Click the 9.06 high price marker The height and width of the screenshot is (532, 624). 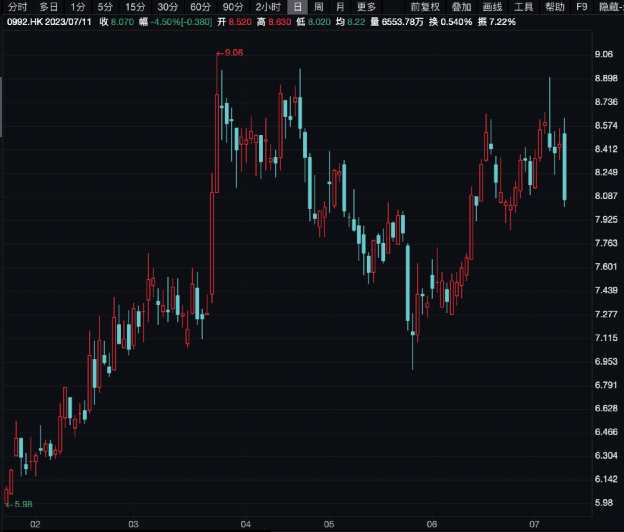[234, 52]
